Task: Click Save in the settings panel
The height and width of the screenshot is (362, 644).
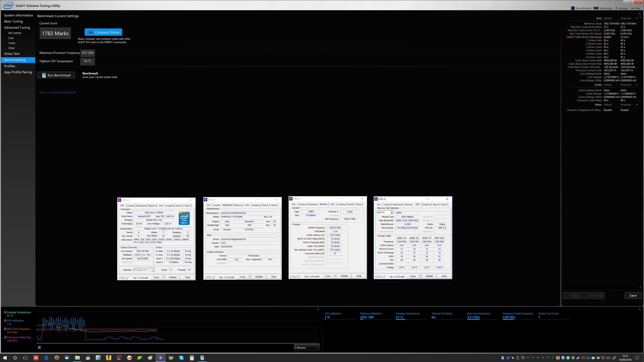Action: point(633,295)
